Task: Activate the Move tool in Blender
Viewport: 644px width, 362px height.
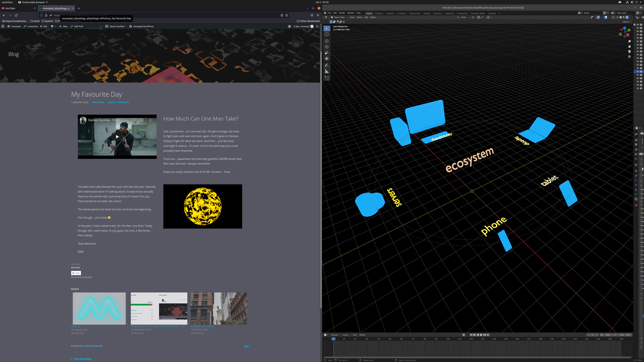Action: (327, 41)
